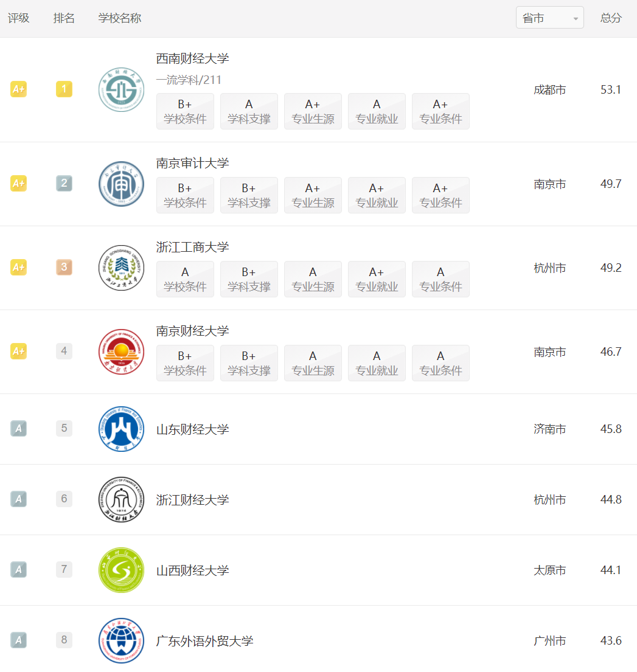Click the 总分 column header
Image resolution: width=637 pixels, height=672 pixels.
point(611,18)
